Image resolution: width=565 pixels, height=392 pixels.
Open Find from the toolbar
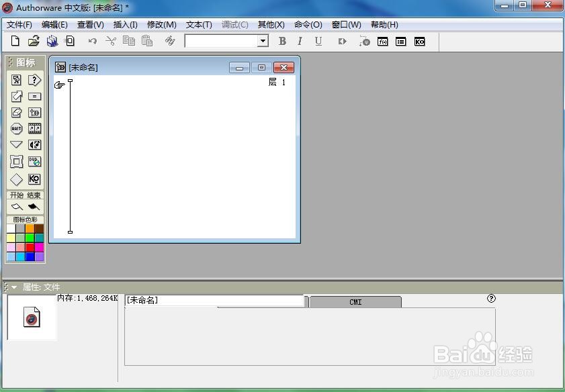coord(170,41)
